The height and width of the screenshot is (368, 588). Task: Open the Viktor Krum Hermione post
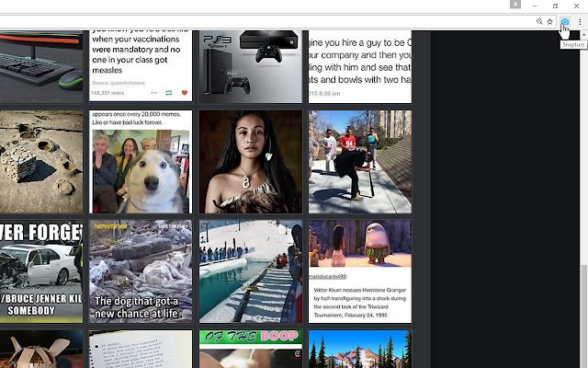click(x=360, y=271)
